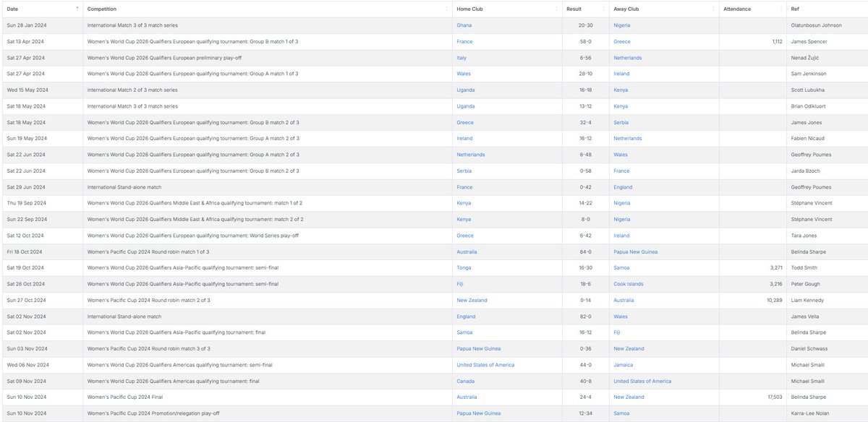This screenshot has height=422, width=868.
Task: Click the result '58-0'
Action: click(584, 42)
